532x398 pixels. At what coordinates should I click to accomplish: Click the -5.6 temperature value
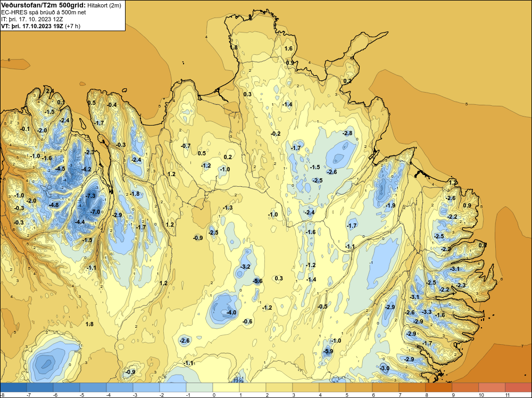click(x=257, y=280)
